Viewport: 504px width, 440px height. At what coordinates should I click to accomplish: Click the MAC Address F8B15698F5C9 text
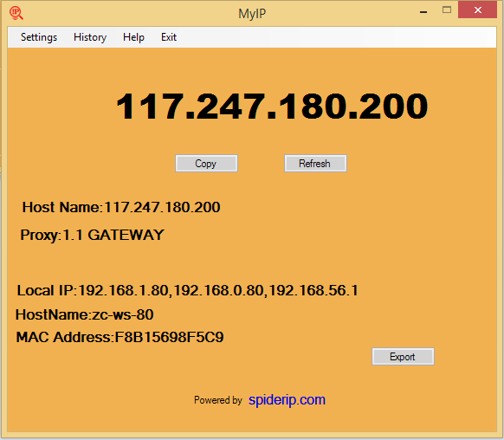pos(120,337)
